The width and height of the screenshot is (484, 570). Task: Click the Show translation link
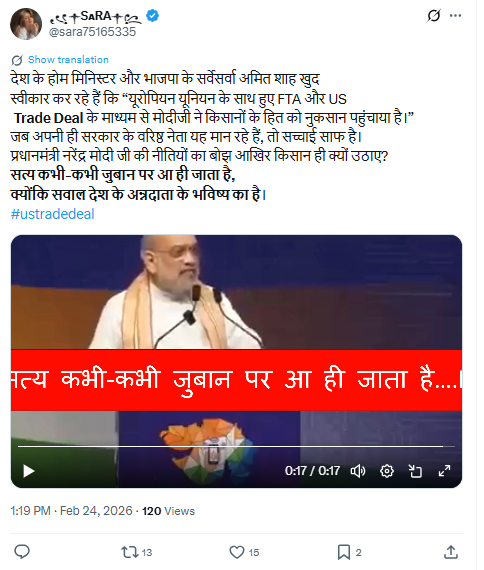click(x=68, y=60)
